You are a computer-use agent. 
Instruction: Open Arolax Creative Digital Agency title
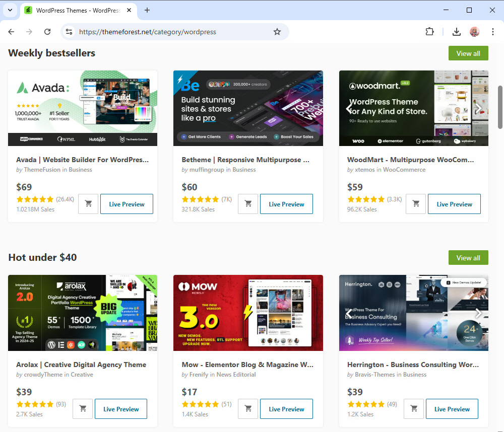(81, 365)
